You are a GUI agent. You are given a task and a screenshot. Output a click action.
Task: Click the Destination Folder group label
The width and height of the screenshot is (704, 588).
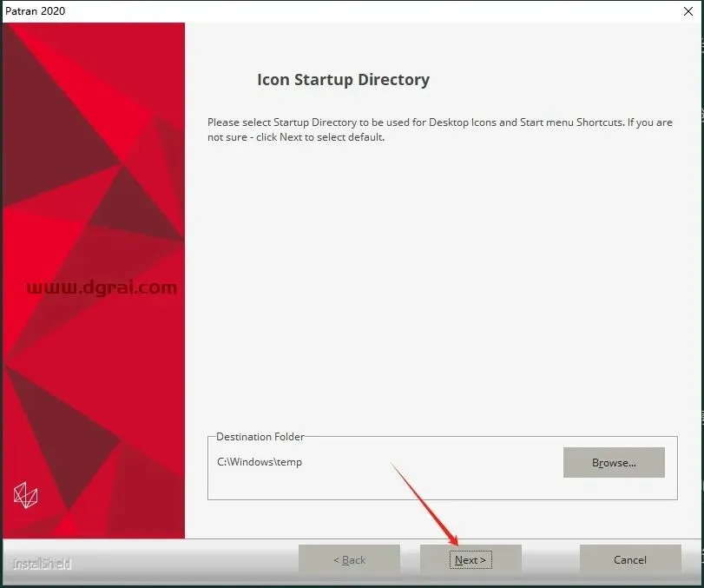click(260, 437)
